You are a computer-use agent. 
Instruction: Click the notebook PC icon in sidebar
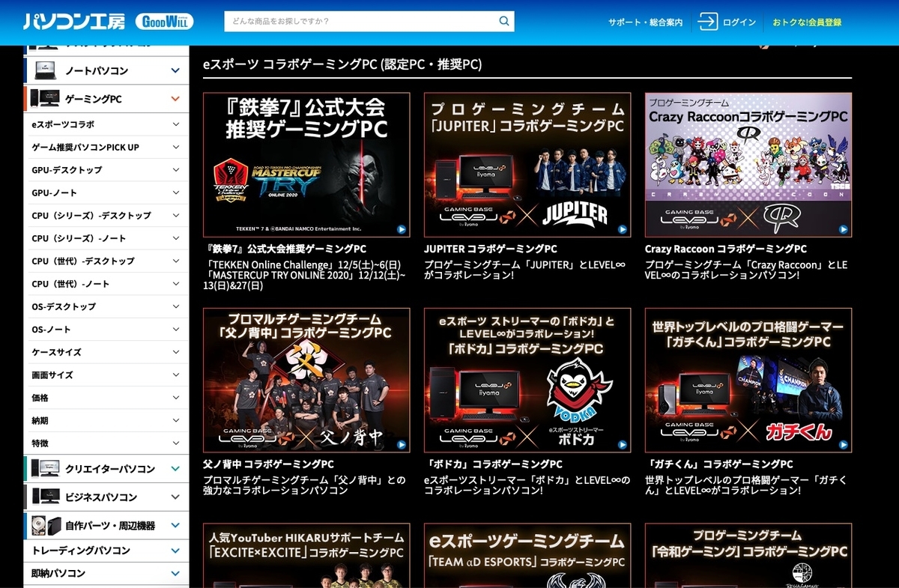[44, 70]
